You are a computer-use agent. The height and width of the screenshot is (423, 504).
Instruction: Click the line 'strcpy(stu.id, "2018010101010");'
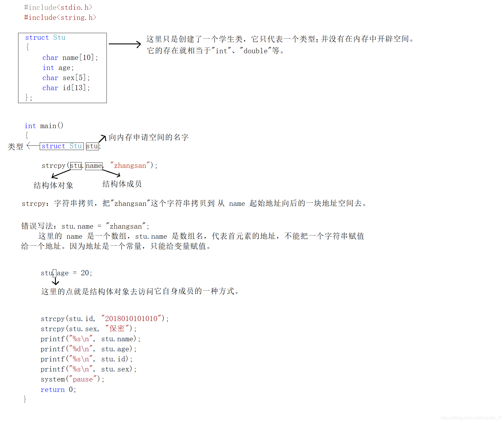click(105, 319)
